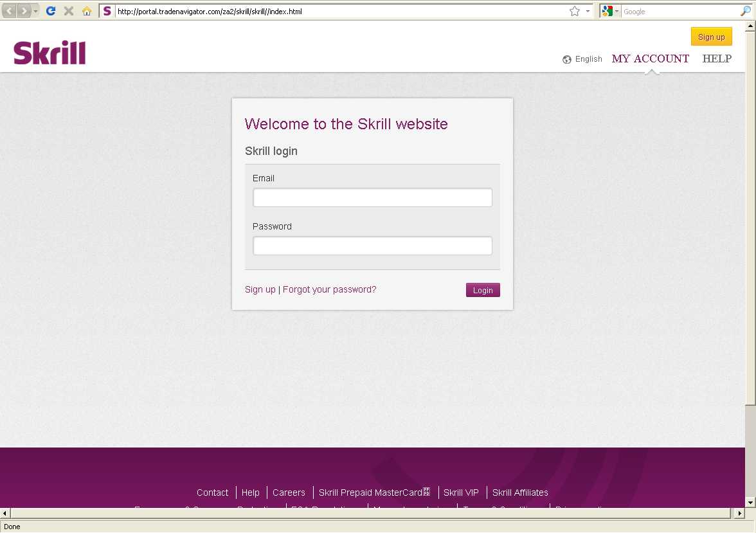Click the Skrill login heading text
Viewport: 756px width, 533px height.
[271, 151]
